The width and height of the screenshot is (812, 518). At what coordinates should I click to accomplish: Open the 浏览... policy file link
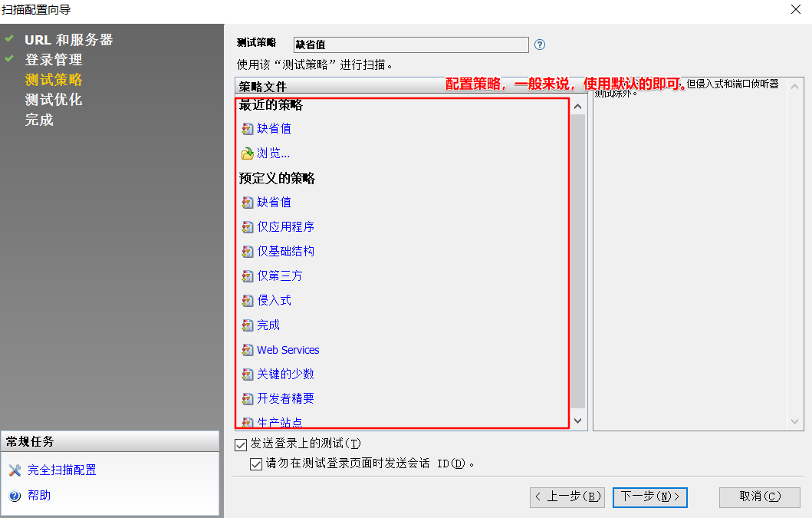[x=274, y=153]
